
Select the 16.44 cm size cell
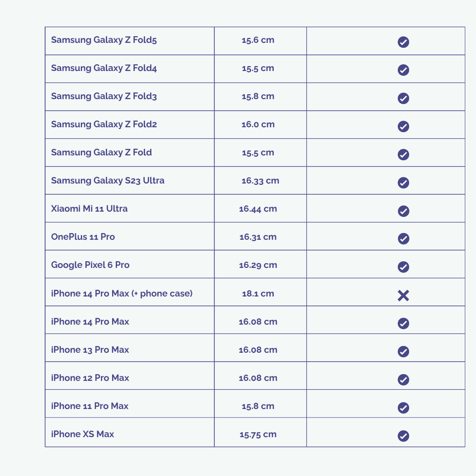point(260,208)
